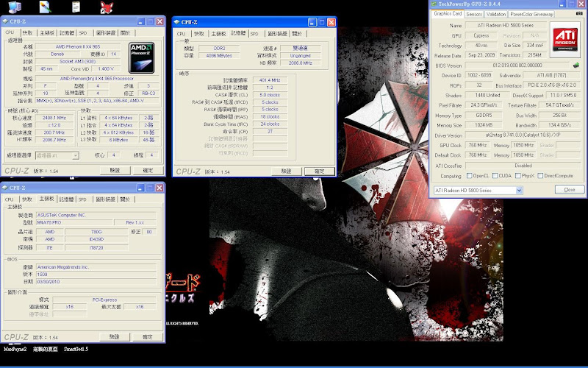Screen dimensions: 588x368
Task: Switch to the Sensors tab in GPU-Z
Action: (x=474, y=14)
